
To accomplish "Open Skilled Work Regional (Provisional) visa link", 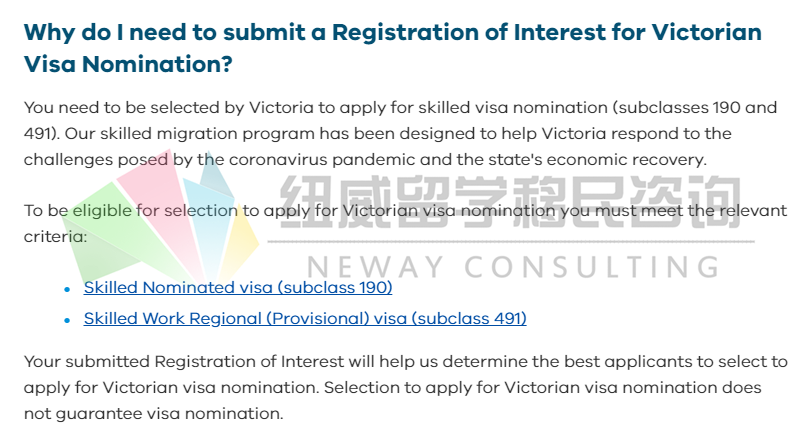I will (x=305, y=318).
